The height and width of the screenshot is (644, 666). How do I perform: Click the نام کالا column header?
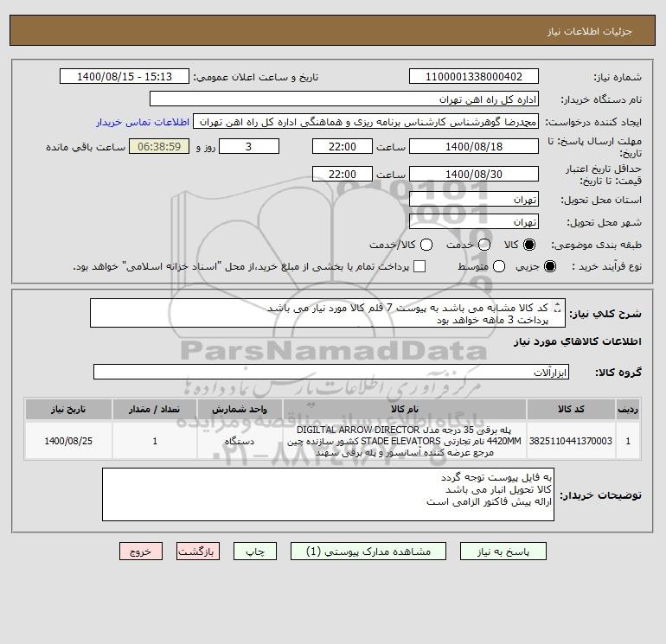click(x=405, y=410)
